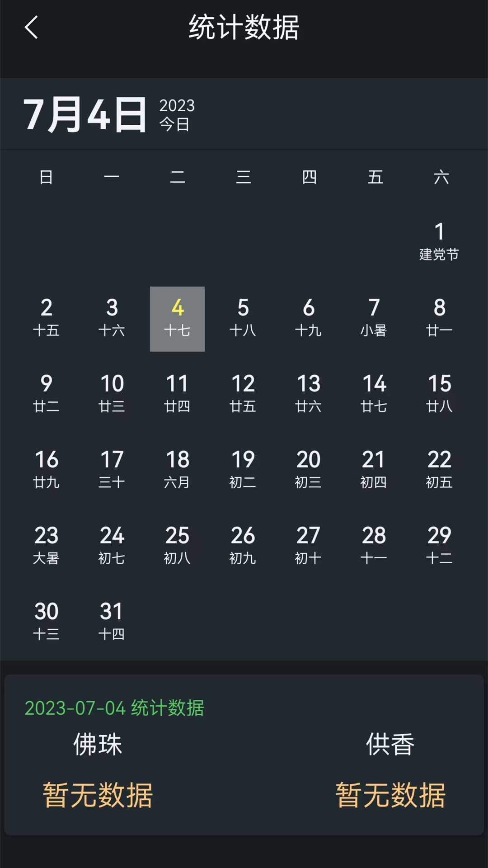This screenshot has width=488, height=868.
Task: Click the back arrow icon
Action: click(x=32, y=28)
